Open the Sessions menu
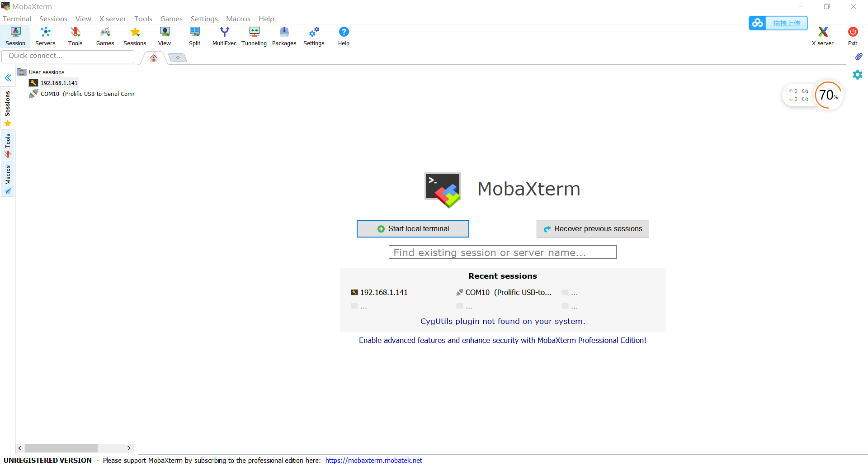Image resolution: width=868 pixels, height=466 pixels. [x=53, y=19]
